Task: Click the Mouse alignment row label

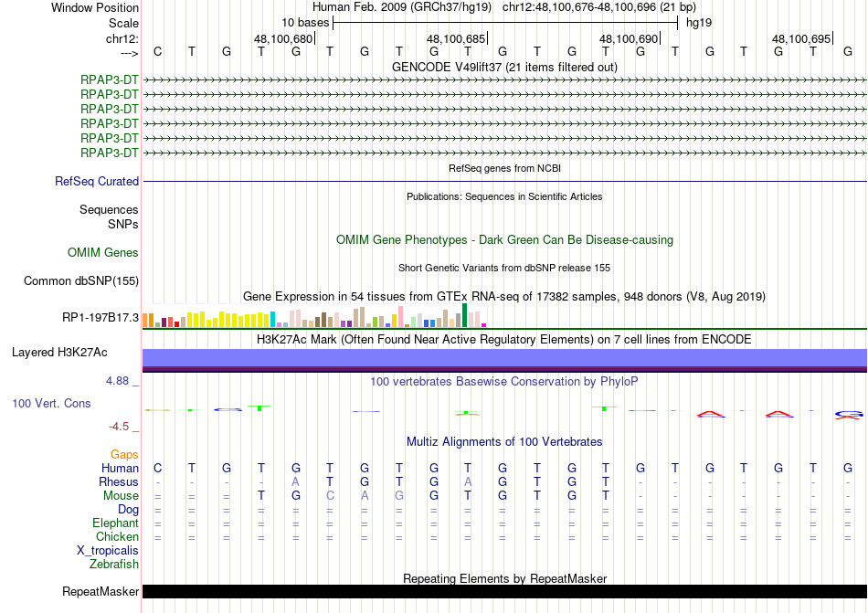Action: pos(121,496)
